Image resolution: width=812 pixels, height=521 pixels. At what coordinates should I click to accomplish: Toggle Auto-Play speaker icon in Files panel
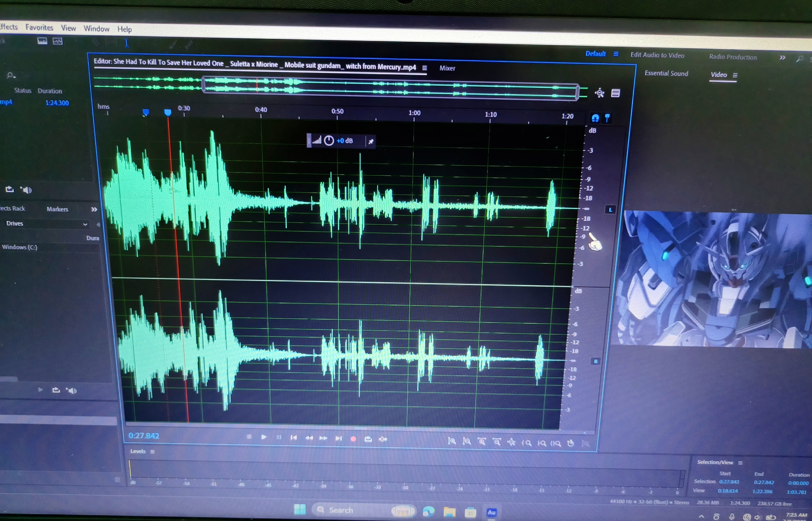(x=26, y=190)
